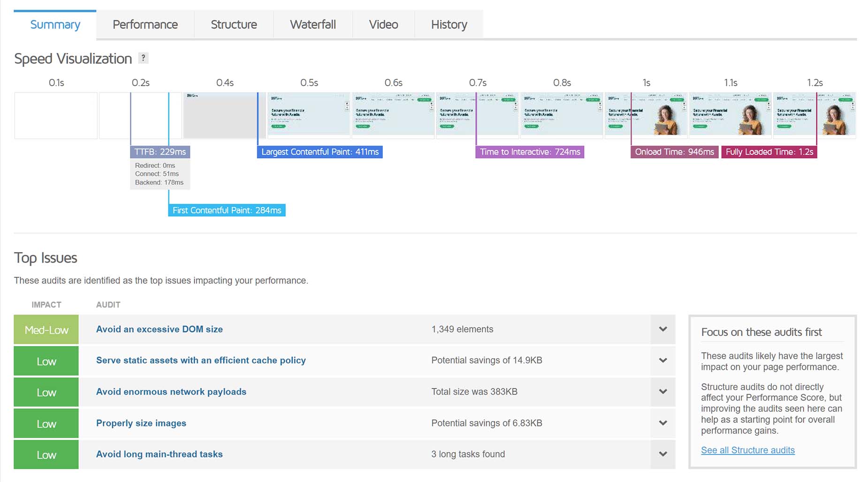This screenshot has height=482, width=868.
Task: Expand the enormous network payloads chevron
Action: click(x=663, y=392)
